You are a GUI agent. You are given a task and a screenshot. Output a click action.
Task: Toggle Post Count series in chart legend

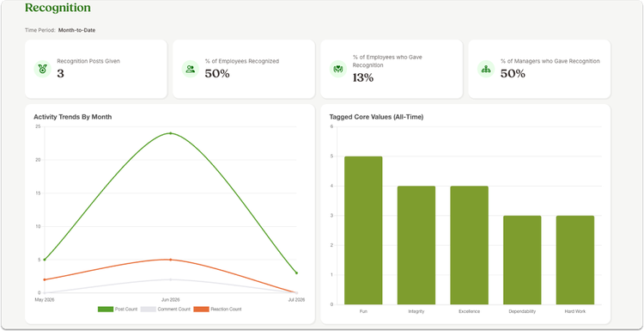[x=118, y=310]
